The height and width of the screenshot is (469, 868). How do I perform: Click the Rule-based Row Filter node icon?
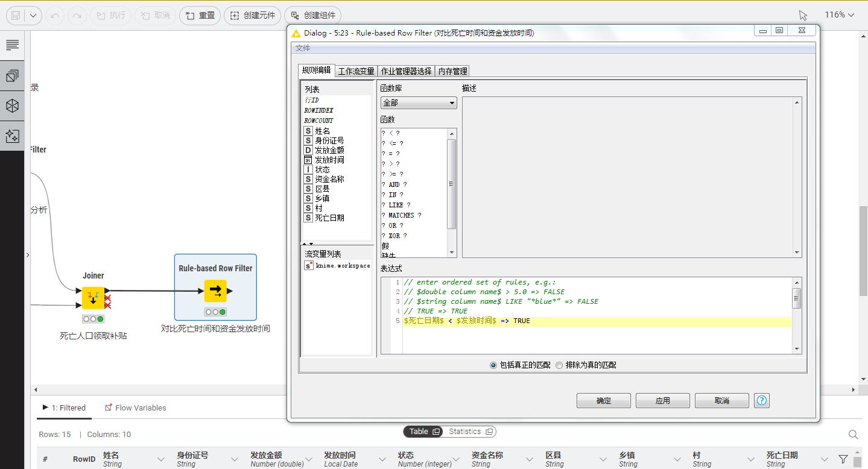(x=215, y=291)
